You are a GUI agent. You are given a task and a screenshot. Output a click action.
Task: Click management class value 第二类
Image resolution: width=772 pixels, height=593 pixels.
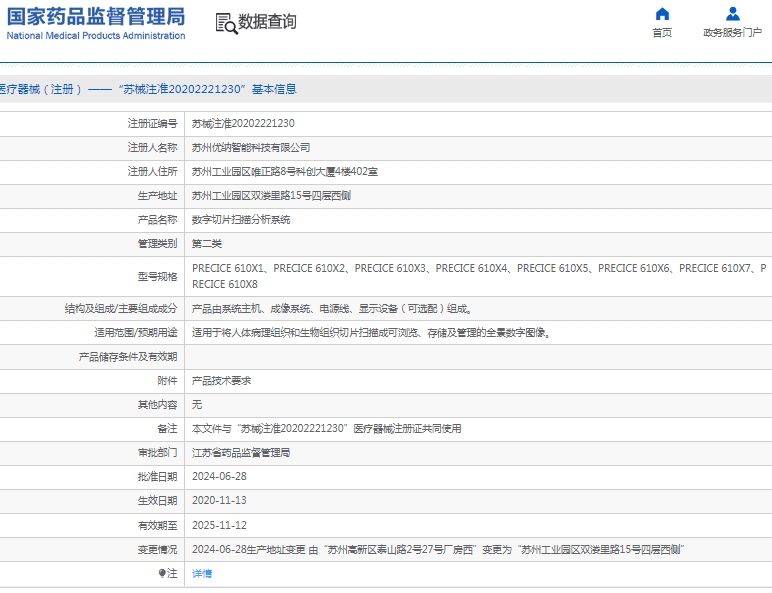coord(207,244)
